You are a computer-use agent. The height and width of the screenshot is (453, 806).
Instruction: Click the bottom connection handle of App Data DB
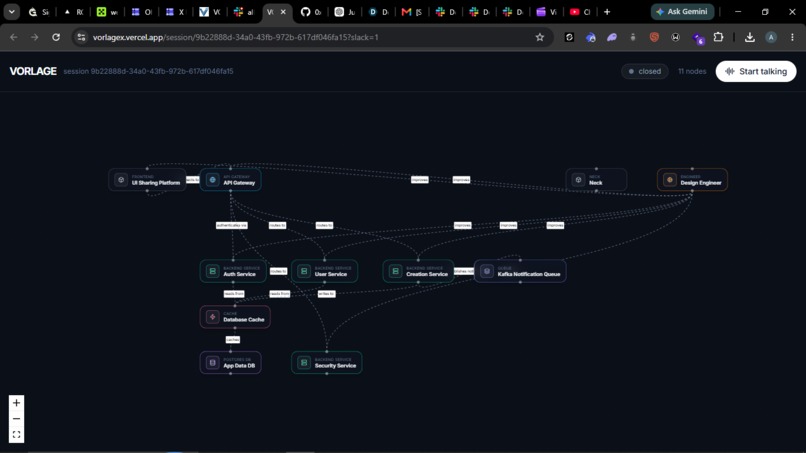[x=230, y=374]
